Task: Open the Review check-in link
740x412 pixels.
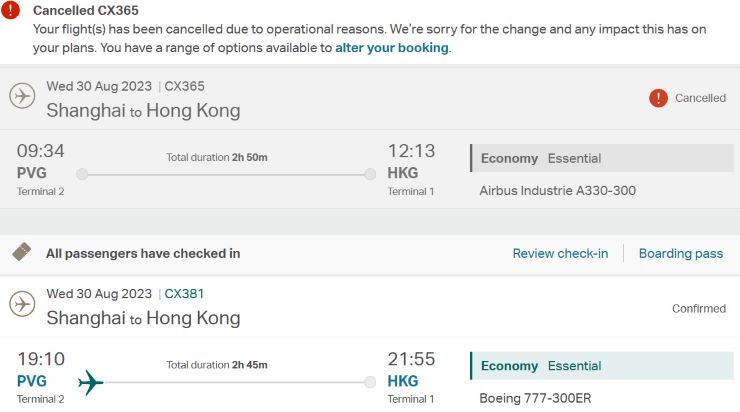Action: [560, 253]
